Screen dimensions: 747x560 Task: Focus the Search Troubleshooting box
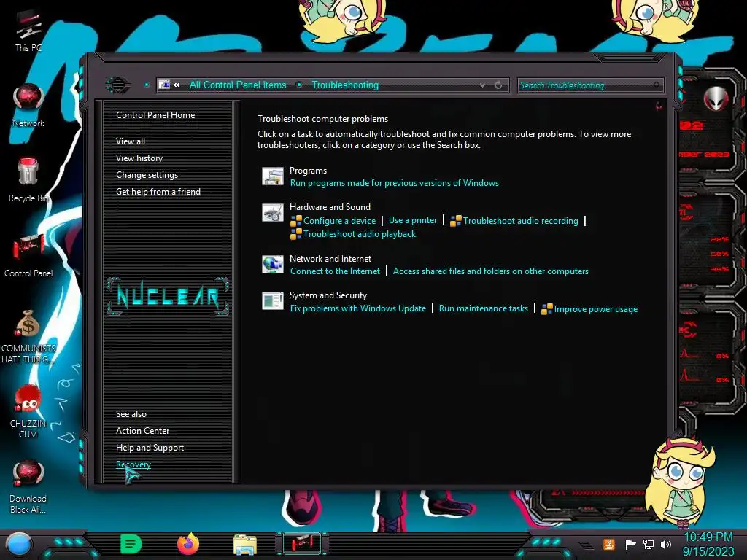point(589,85)
